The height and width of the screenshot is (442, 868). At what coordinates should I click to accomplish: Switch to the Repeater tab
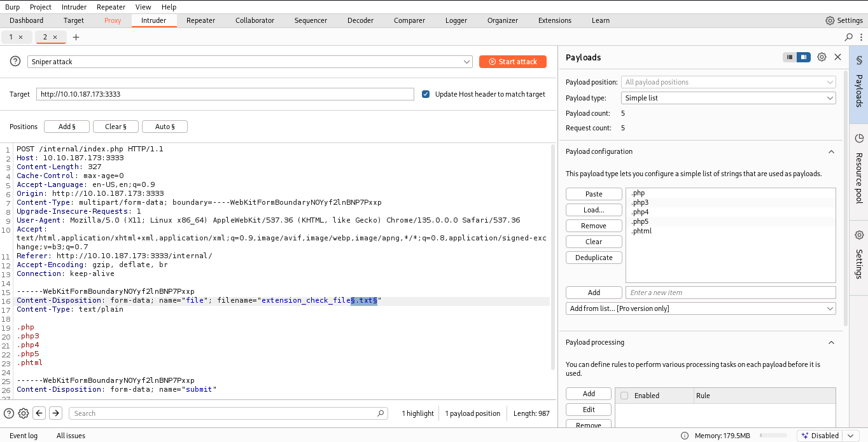pos(200,20)
